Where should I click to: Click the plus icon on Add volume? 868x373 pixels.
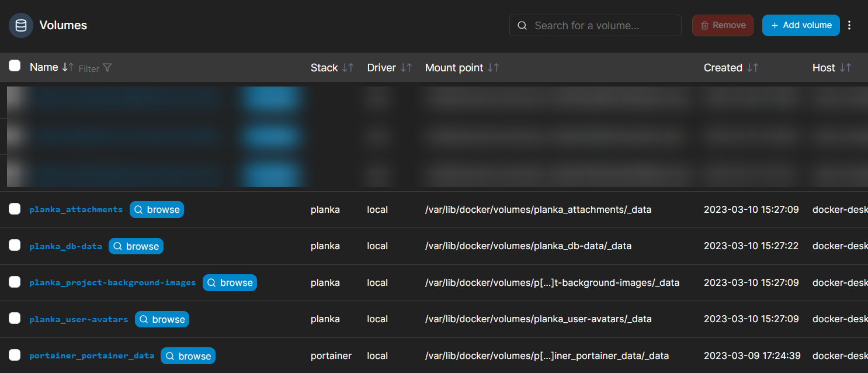[x=775, y=25]
